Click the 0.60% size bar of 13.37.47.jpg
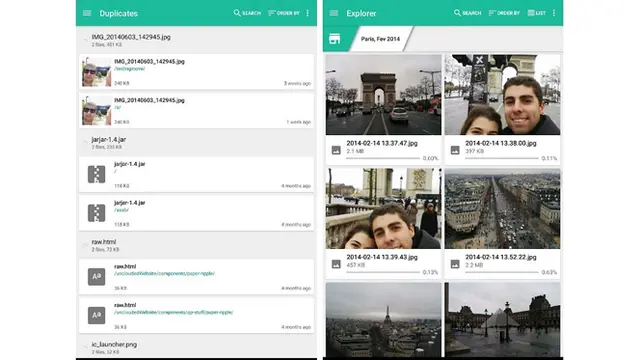The height and width of the screenshot is (360, 640). click(x=383, y=158)
